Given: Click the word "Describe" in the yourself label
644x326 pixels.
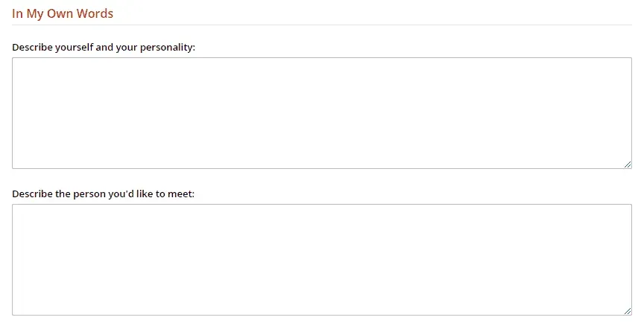Looking at the screenshot, I should tap(33, 47).
